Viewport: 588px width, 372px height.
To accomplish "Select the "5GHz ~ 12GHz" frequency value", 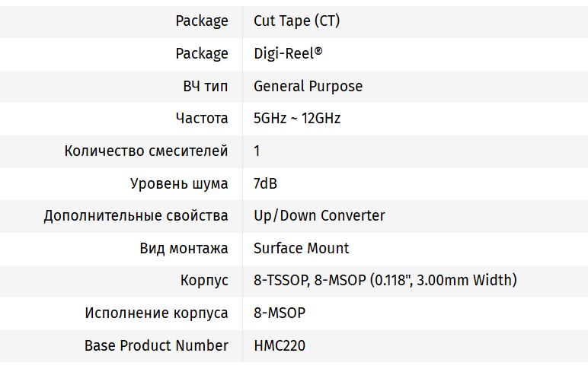I will coord(297,119).
